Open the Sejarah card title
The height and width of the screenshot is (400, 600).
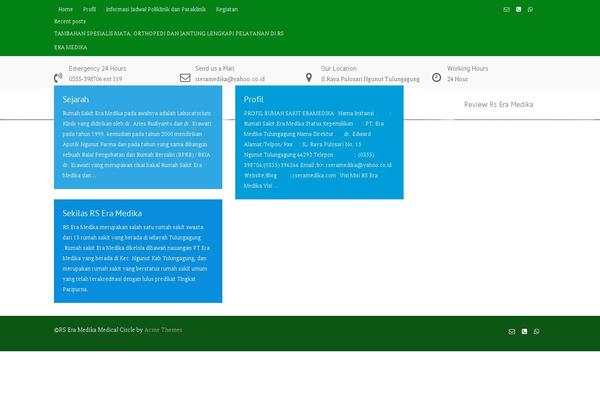(75, 99)
